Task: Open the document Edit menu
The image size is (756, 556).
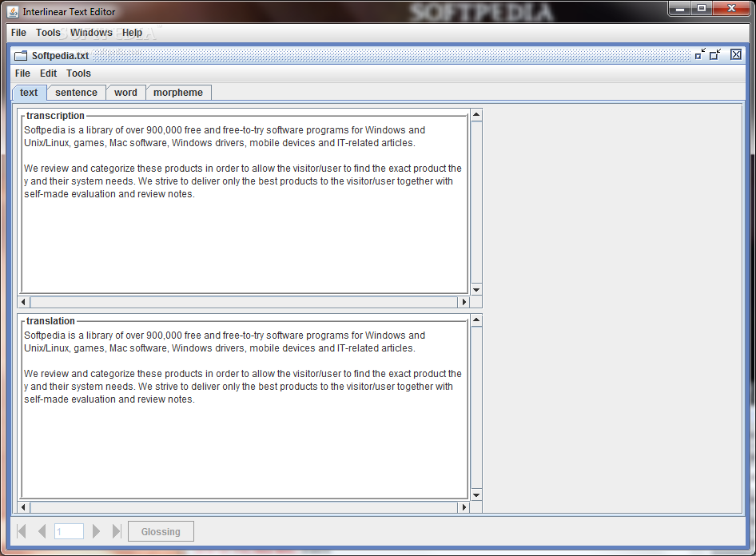Action: (48, 73)
